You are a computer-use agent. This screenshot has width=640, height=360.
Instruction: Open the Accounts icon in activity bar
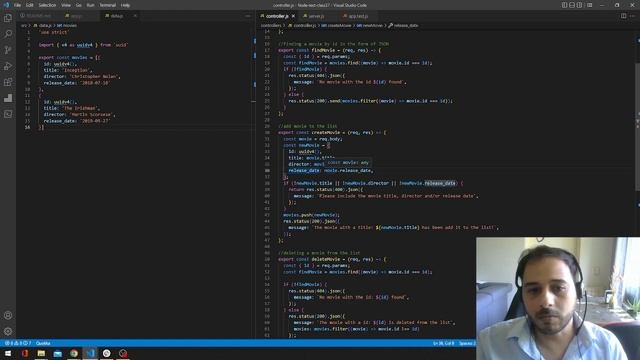[8, 315]
